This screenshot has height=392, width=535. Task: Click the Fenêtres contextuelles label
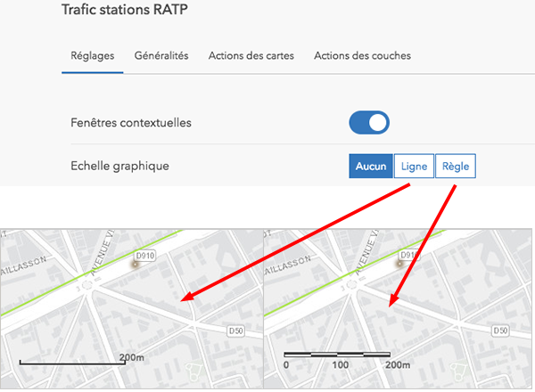[131, 123]
